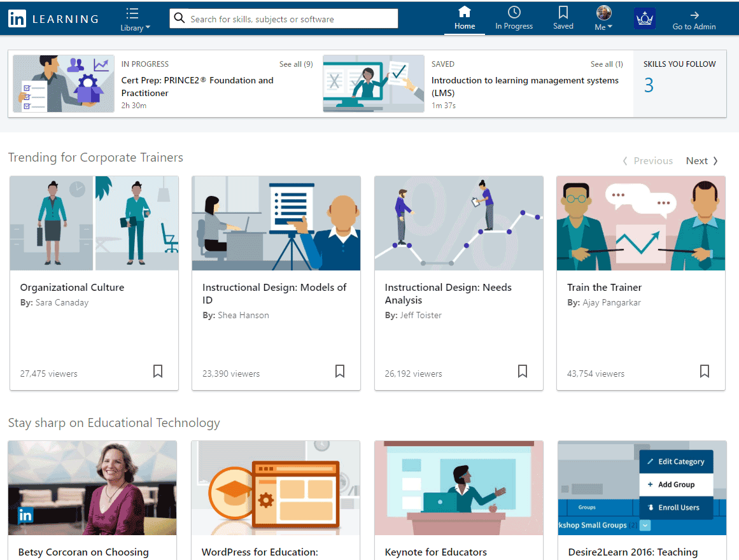The width and height of the screenshot is (739, 560).
Task: Expand the Me dropdown chevron
Action: [611, 27]
